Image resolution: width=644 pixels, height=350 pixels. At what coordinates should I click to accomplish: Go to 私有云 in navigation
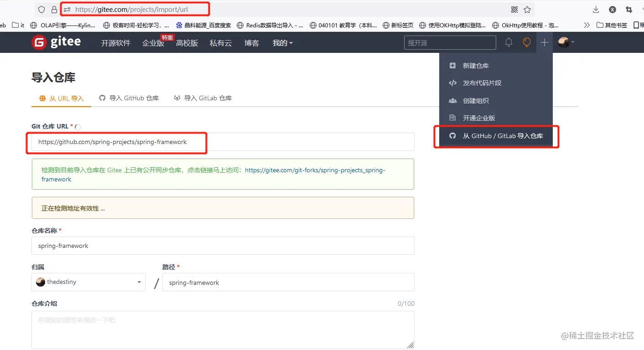[221, 43]
